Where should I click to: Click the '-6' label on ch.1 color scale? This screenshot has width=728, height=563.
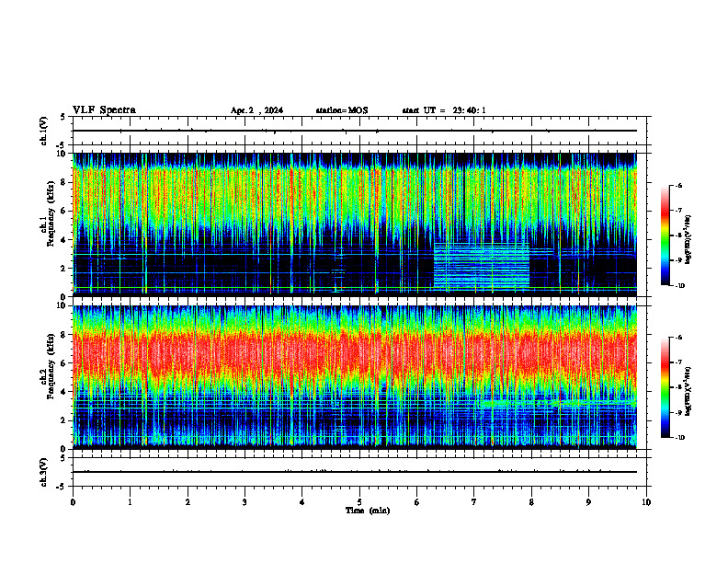(x=678, y=185)
